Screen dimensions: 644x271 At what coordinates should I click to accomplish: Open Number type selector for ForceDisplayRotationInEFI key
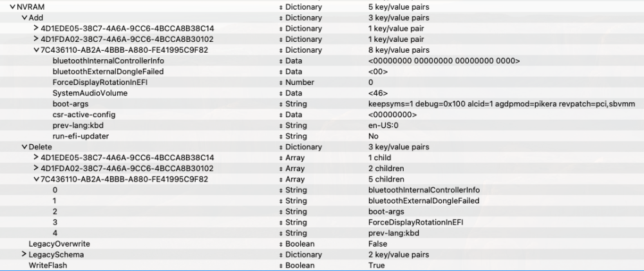coord(281,82)
